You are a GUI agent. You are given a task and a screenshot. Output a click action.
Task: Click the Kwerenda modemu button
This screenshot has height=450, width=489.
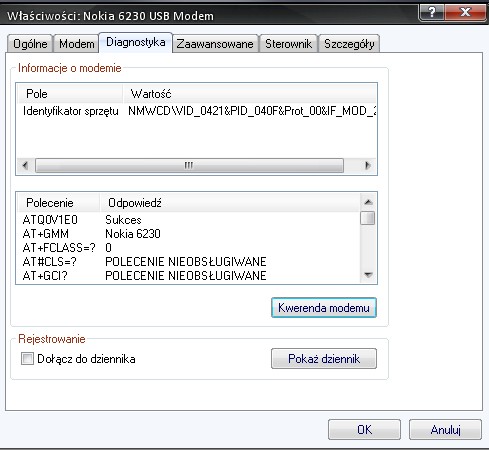coord(324,308)
